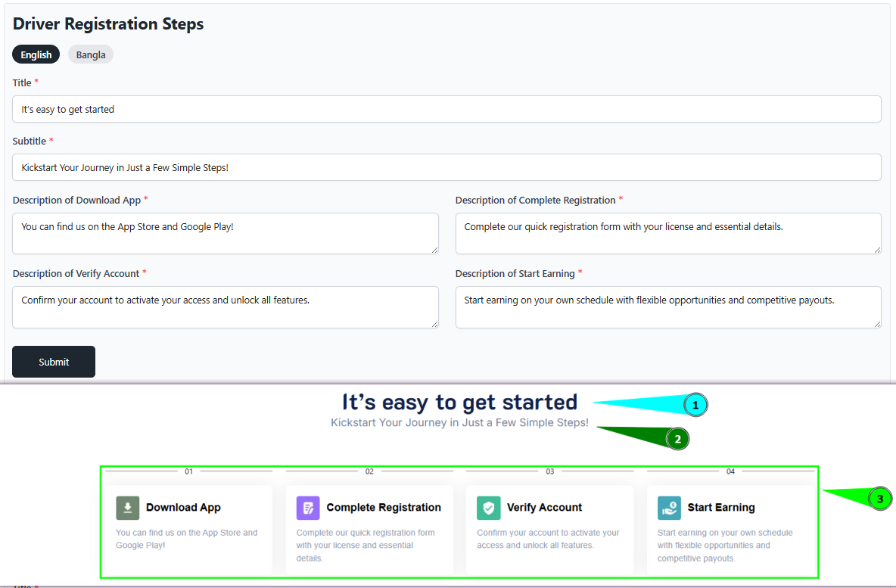Click the Complete Registration card description text
Image resolution: width=896 pixels, height=588 pixels.
(x=366, y=545)
